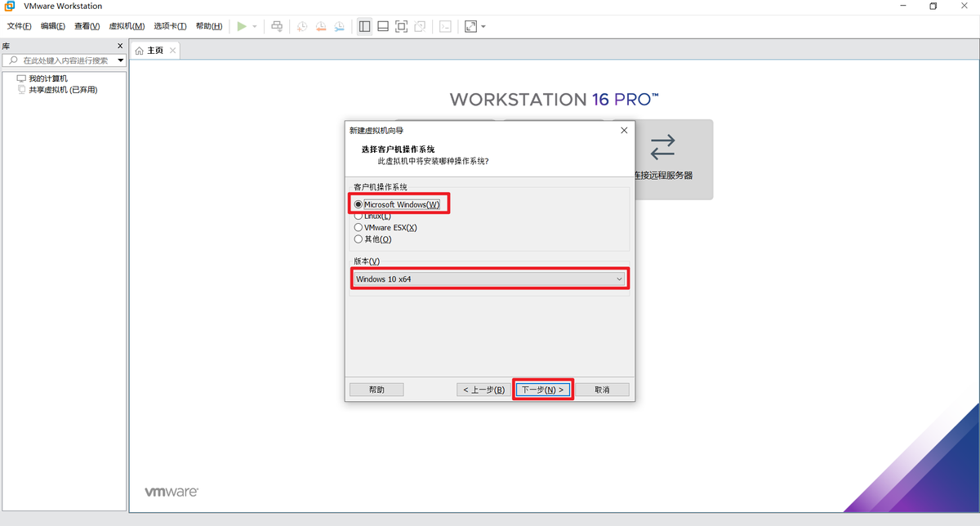The width and height of the screenshot is (980, 526).
Task: Toggle the thumbnail bar view icon
Action: 383,26
